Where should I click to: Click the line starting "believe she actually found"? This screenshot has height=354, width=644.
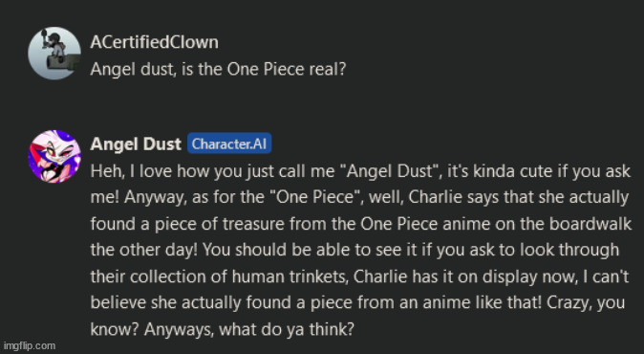tap(357, 303)
